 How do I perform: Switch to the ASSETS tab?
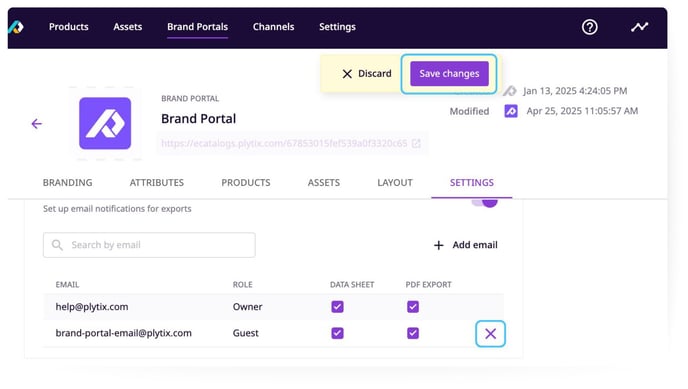324,182
